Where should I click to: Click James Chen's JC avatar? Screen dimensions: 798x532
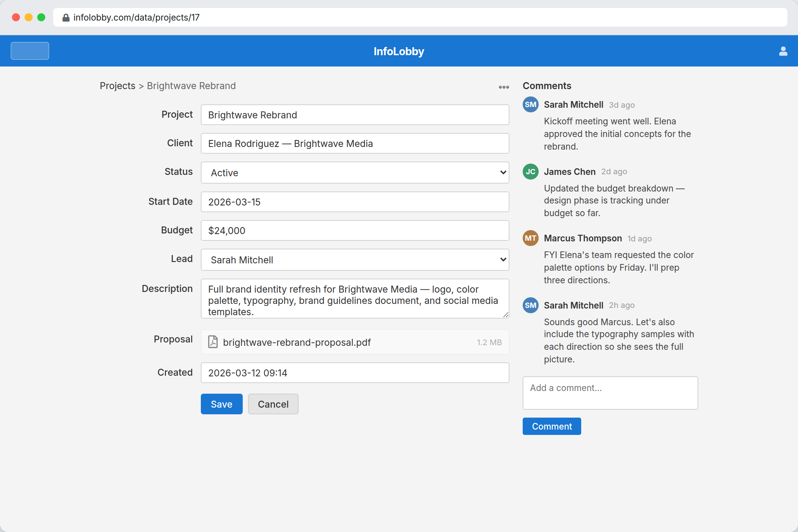coord(530,172)
